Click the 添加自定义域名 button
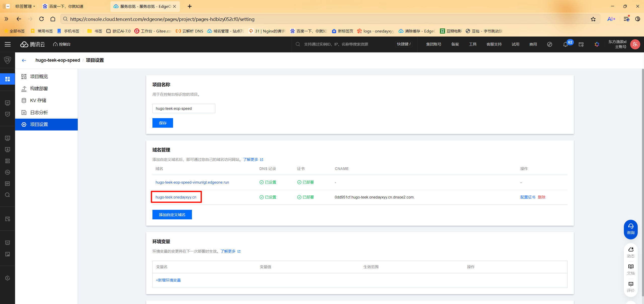Screen dimensions: 644x304 pos(172,215)
